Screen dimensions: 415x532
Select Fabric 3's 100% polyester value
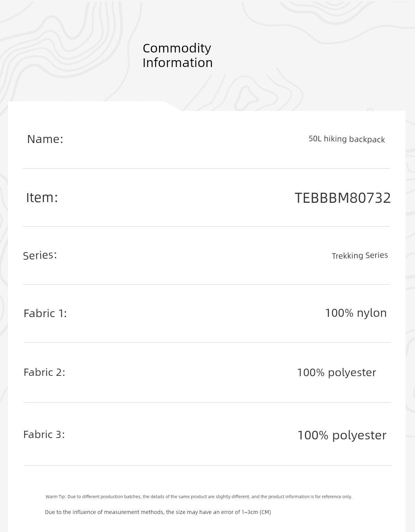(342, 435)
